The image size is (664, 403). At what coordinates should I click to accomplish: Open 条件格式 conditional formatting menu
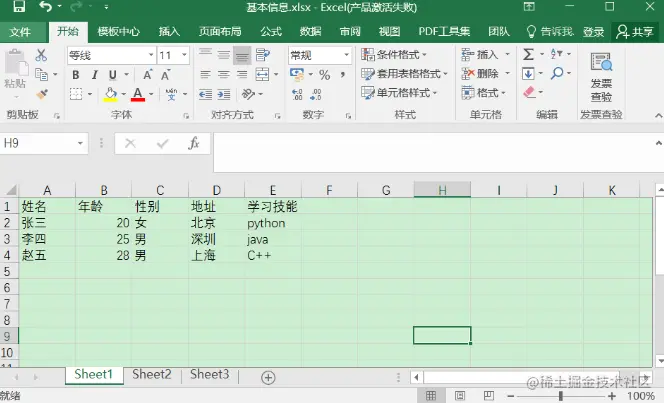coord(394,55)
